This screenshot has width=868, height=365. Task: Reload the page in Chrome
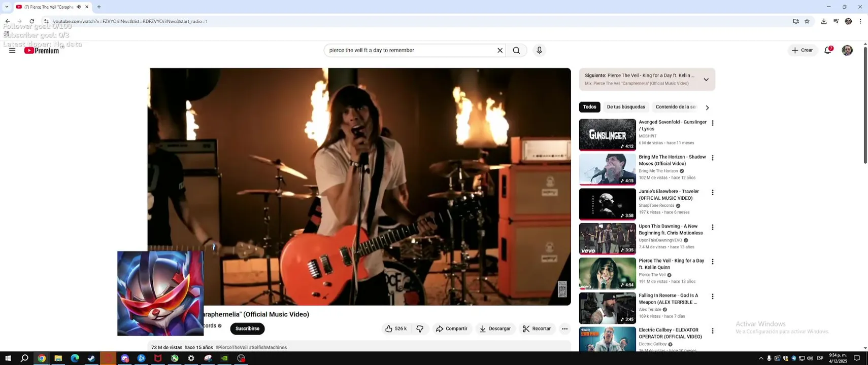[32, 21]
